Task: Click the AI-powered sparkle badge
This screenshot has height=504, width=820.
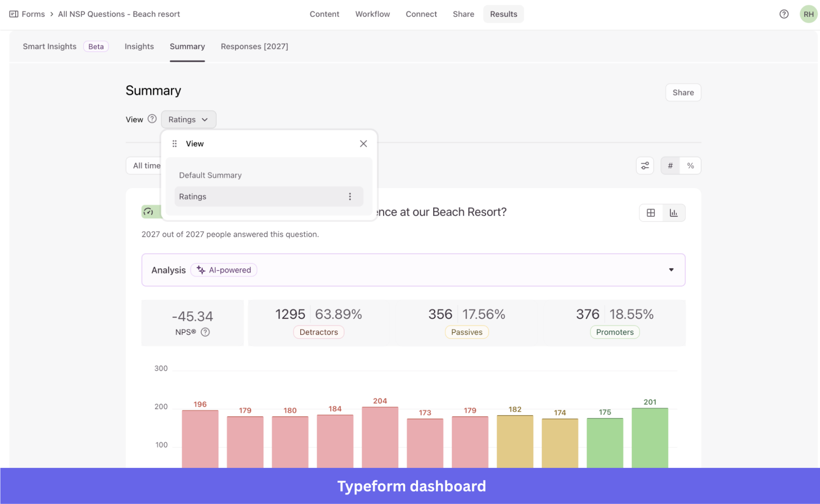Action: pyautogui.click(x=224, y=270)
